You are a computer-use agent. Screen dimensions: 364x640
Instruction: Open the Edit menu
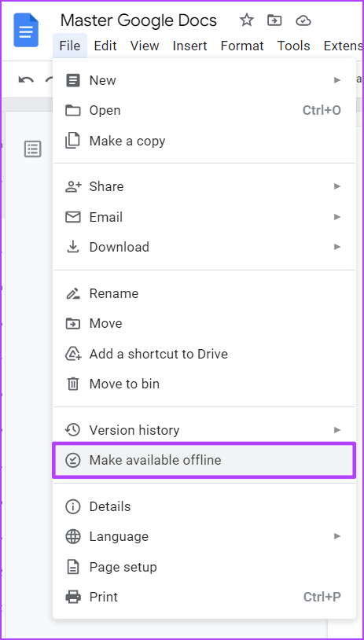[105, 46]
